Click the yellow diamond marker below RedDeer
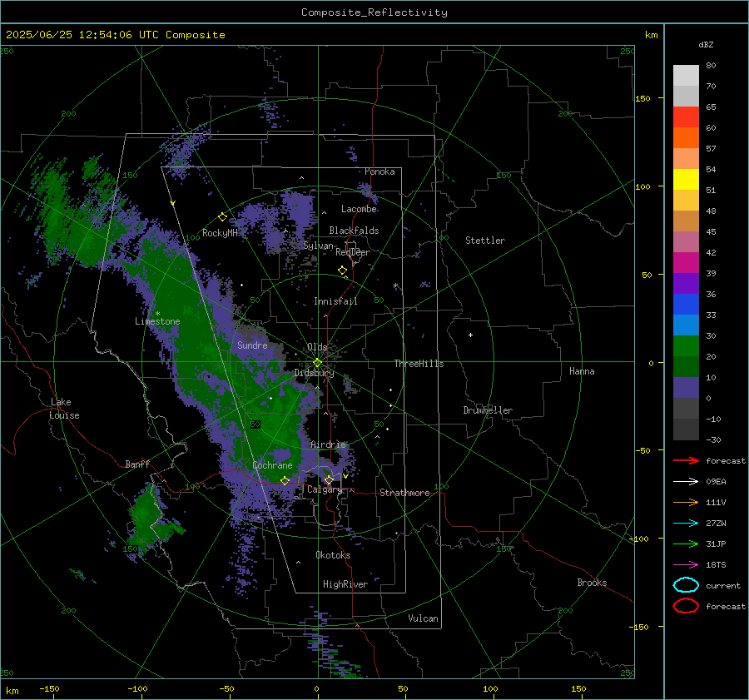Viewport: 749px width, 700px height. pos(342,271)
